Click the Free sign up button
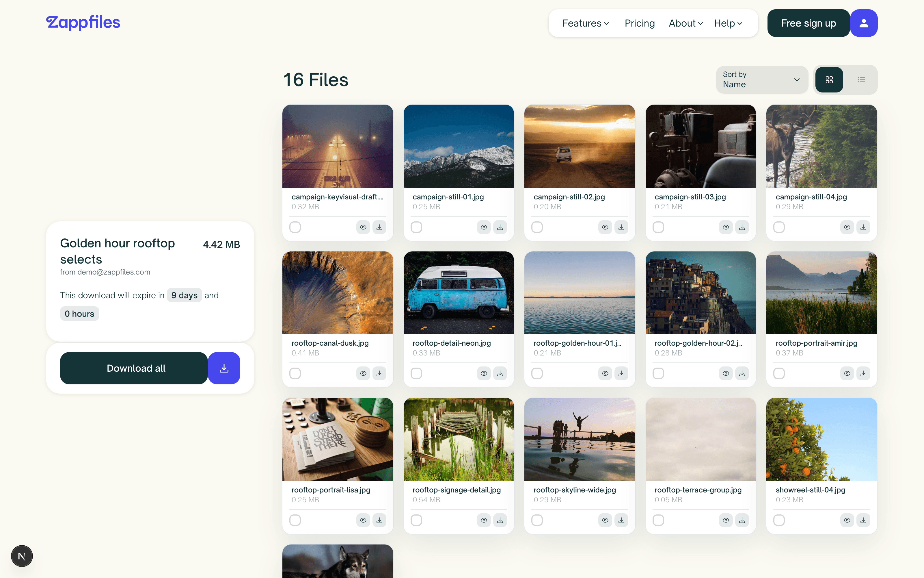924x578 pixels. 808,23
